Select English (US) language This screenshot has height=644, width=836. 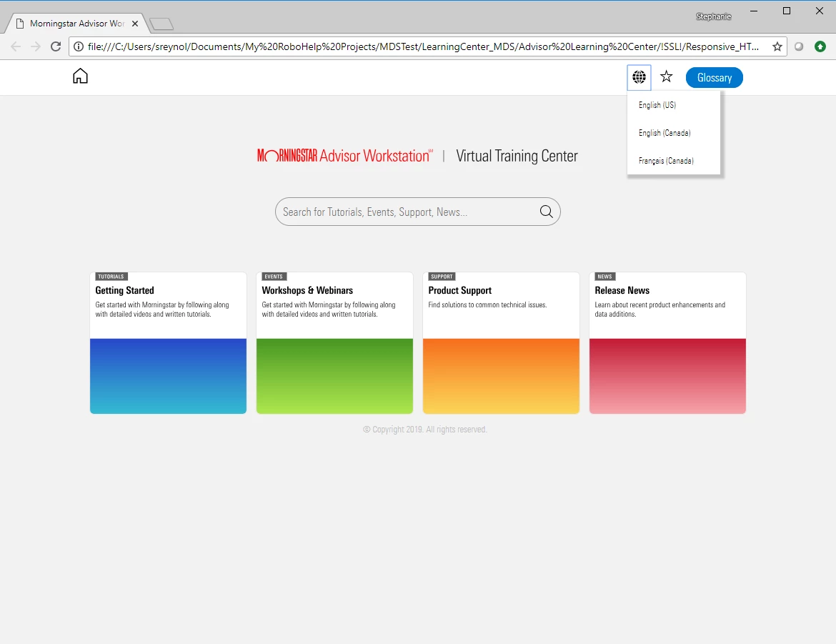[657, 105]
